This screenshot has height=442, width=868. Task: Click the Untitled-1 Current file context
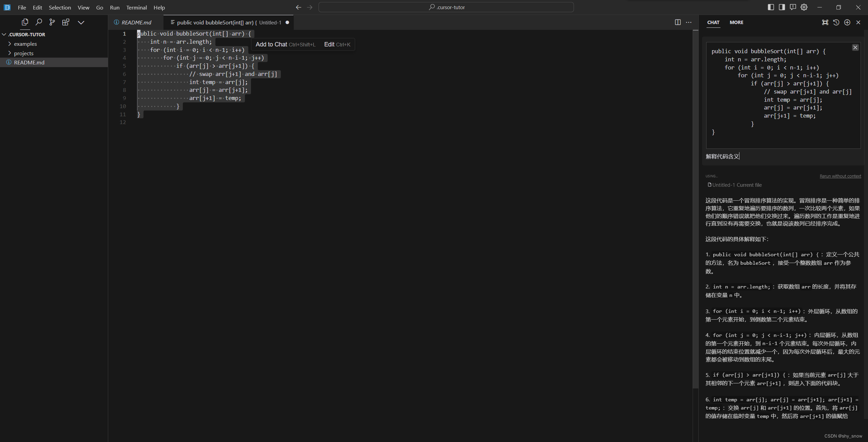point(734,185)
